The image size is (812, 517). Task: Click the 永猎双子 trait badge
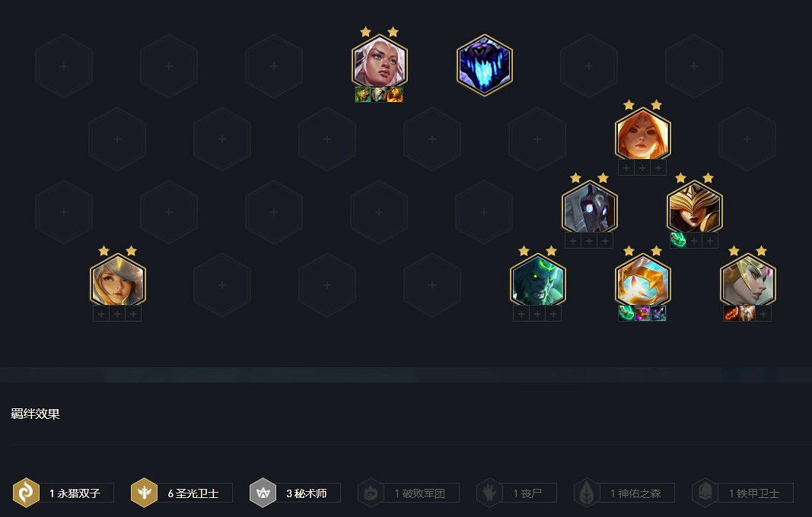click(63, 493)
